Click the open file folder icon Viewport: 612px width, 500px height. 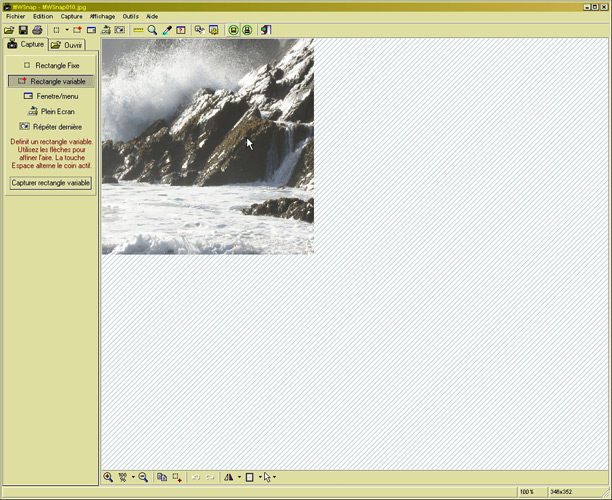pos(10,30)
